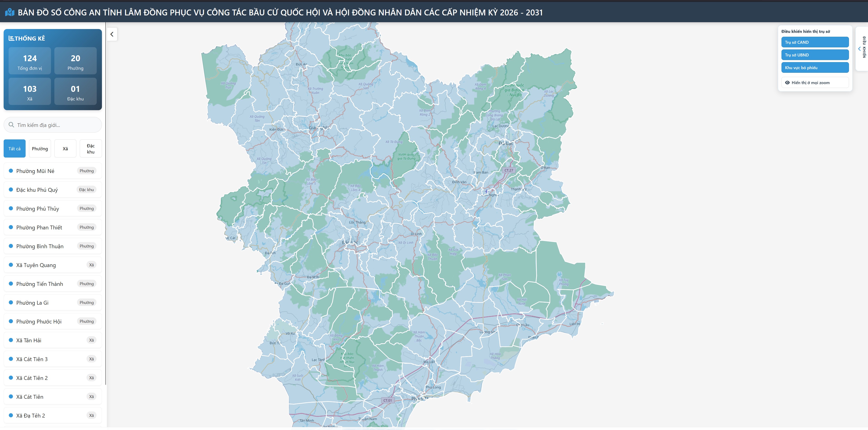This screenshot has width=868, height=430.
Task: Click CT.01 highway marker on map
Action: pos(388,401)
